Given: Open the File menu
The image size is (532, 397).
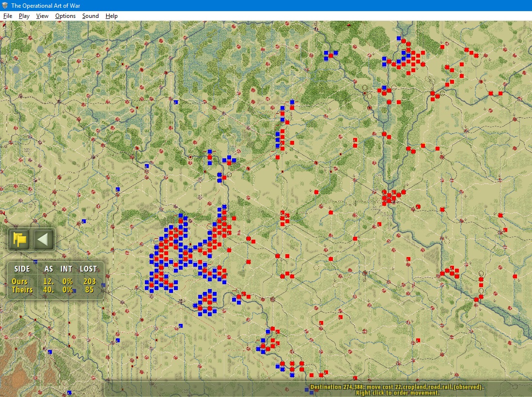Looking at the screenshot, I should (7, 16).
